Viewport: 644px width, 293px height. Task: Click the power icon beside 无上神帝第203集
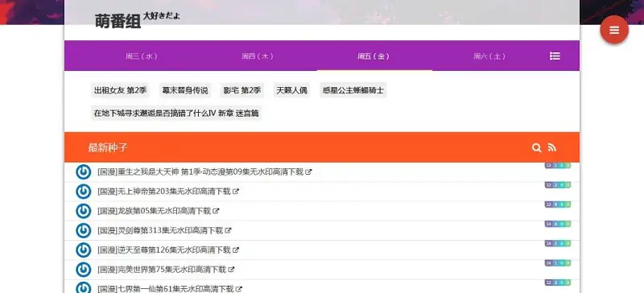[84, 192]
